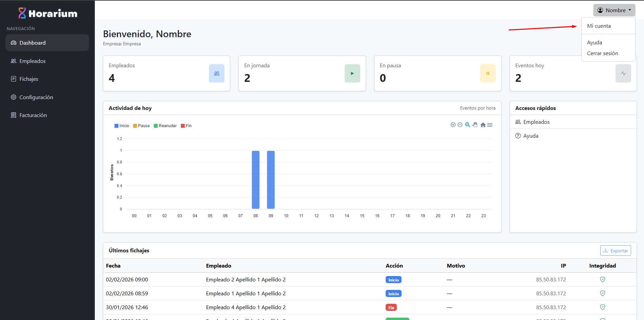Screen dimensions: 644x320
Task: Toggle the Fin series in chart legend
Action: 186,126
